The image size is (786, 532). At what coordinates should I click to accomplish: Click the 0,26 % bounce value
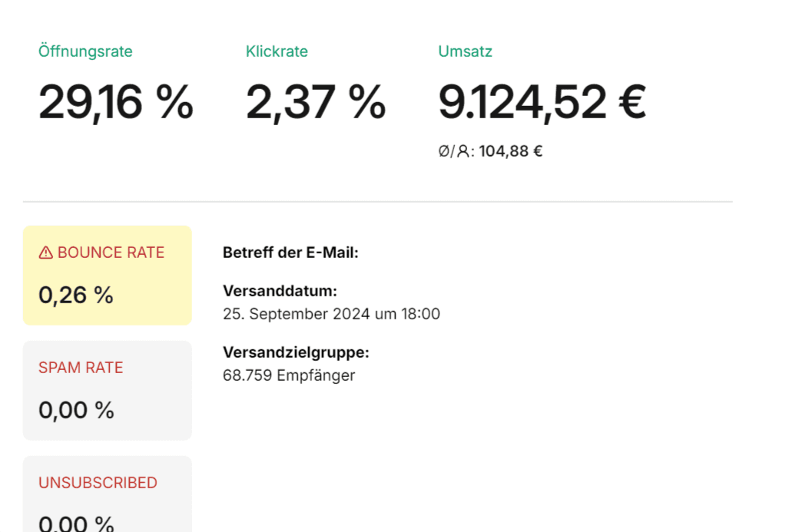pos(76,295)
